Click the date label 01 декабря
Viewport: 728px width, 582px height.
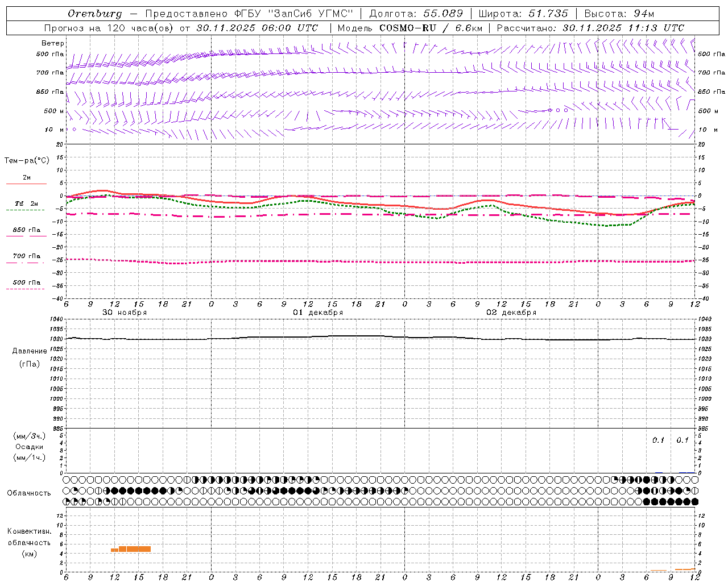[318, 313]
